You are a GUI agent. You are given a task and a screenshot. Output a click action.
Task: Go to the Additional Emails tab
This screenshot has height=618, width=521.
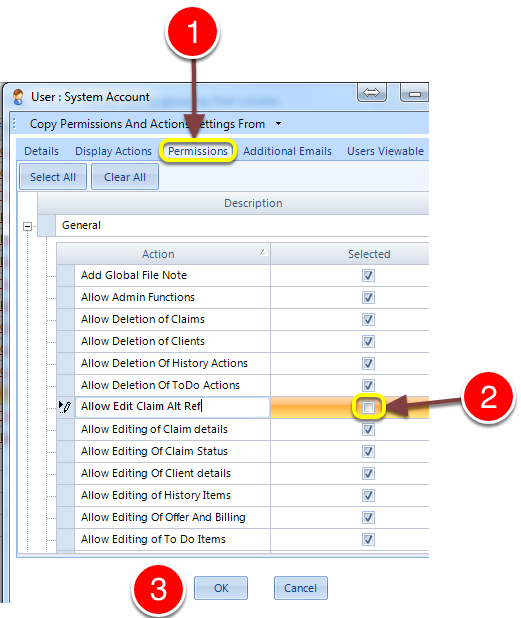click(287, 151)
